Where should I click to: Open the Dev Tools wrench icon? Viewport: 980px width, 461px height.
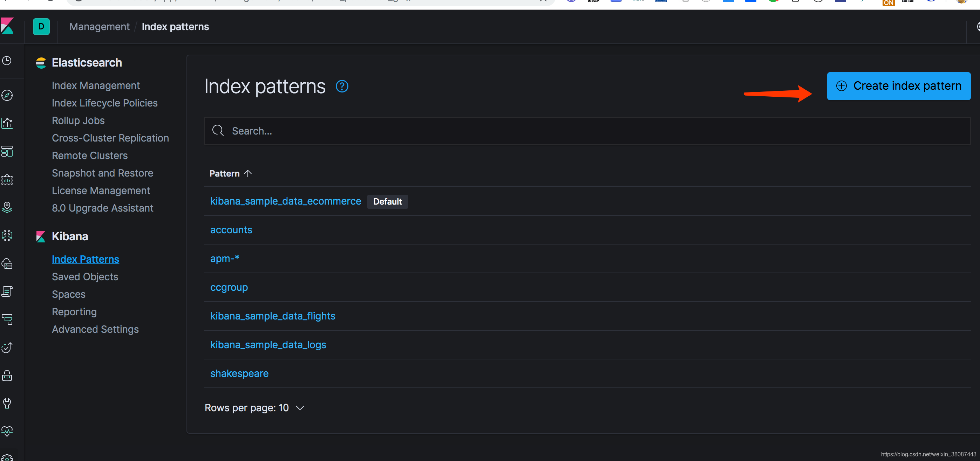point(7,403)
